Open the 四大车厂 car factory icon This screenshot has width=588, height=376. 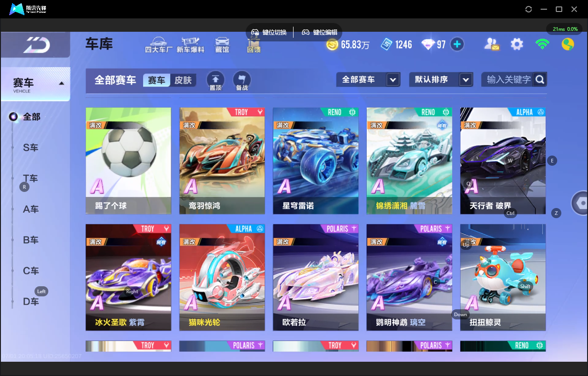coord(158,44)
